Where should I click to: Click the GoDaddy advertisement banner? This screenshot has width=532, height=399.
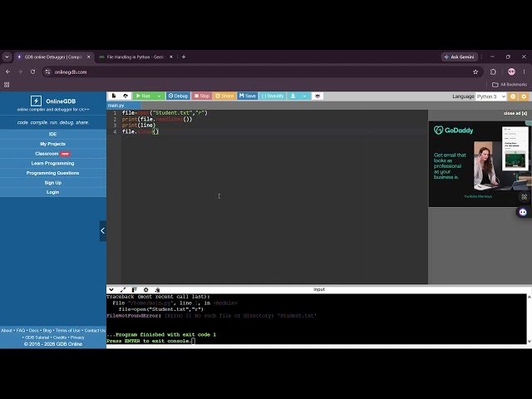tap(480, 164)
